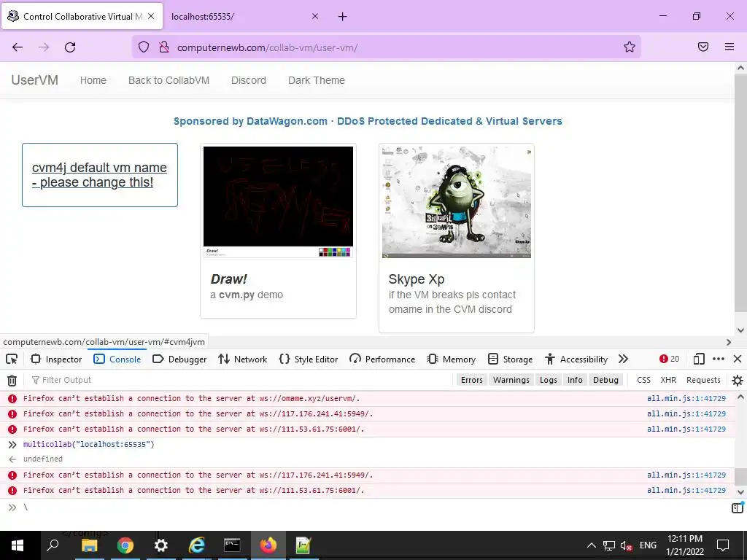Viewport: 747px width, 560px height.
Task: Show hidden system tray icons chevron
Action: click(x=591, y=545)
